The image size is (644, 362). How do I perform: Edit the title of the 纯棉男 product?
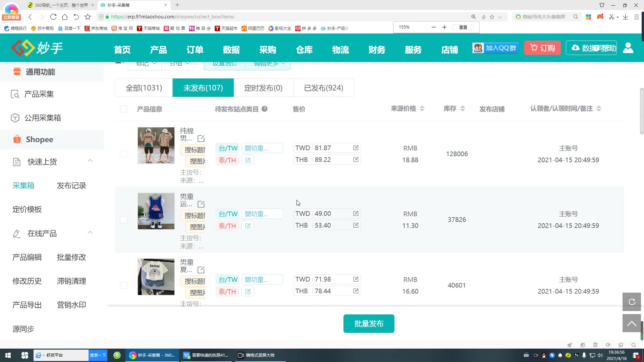tap(201, 138)
